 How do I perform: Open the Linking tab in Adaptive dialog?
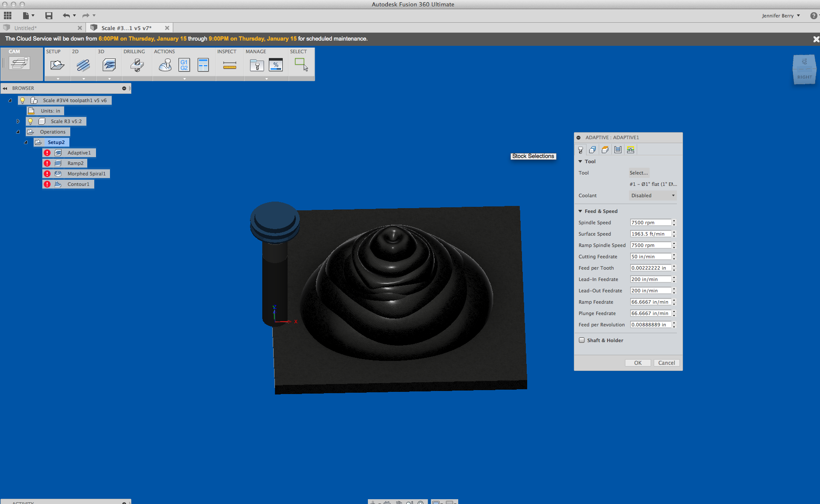point(631,150)
